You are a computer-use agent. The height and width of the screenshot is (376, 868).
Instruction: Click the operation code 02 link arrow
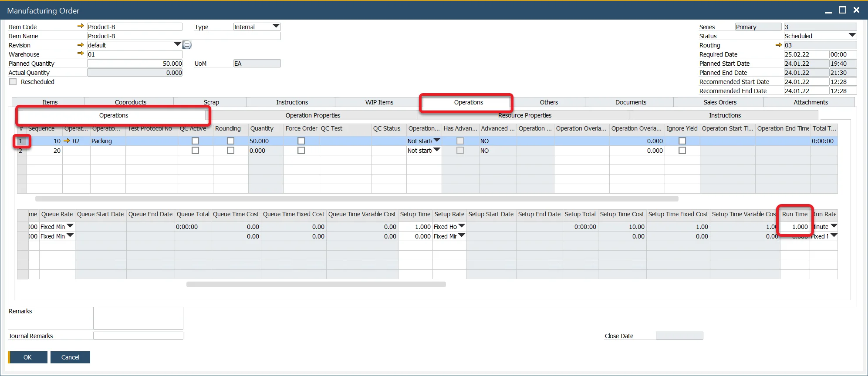click(67, 141)
